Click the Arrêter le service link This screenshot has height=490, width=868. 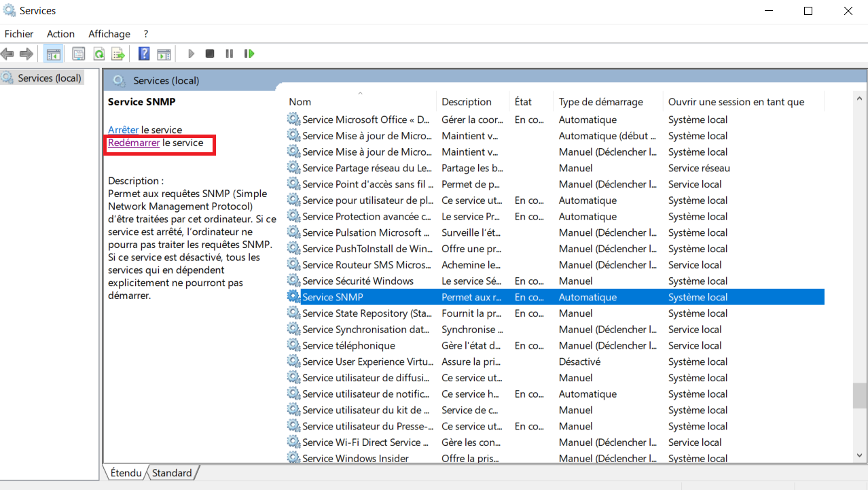point(123,130)
